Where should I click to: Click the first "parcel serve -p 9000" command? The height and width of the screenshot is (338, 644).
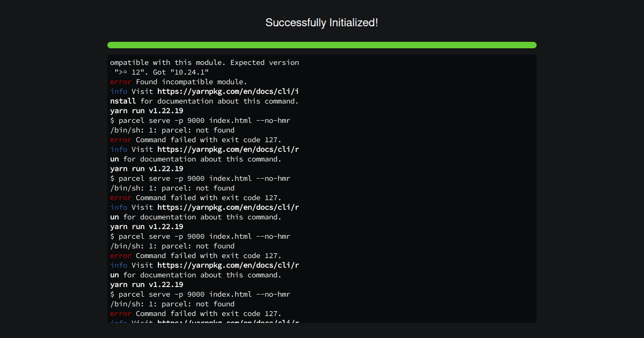[x=200, y=120]
